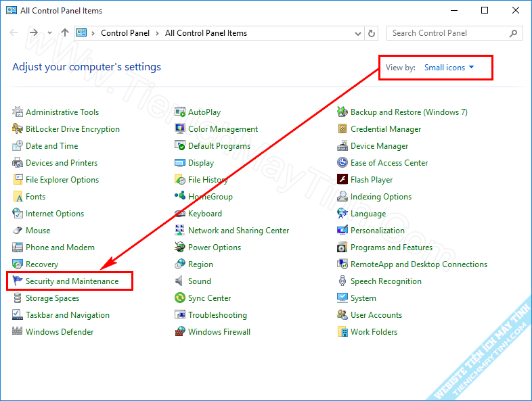The image size is (532, 401).
Task: Open Taskbar and Navigation link
Action: click(68, 315)
